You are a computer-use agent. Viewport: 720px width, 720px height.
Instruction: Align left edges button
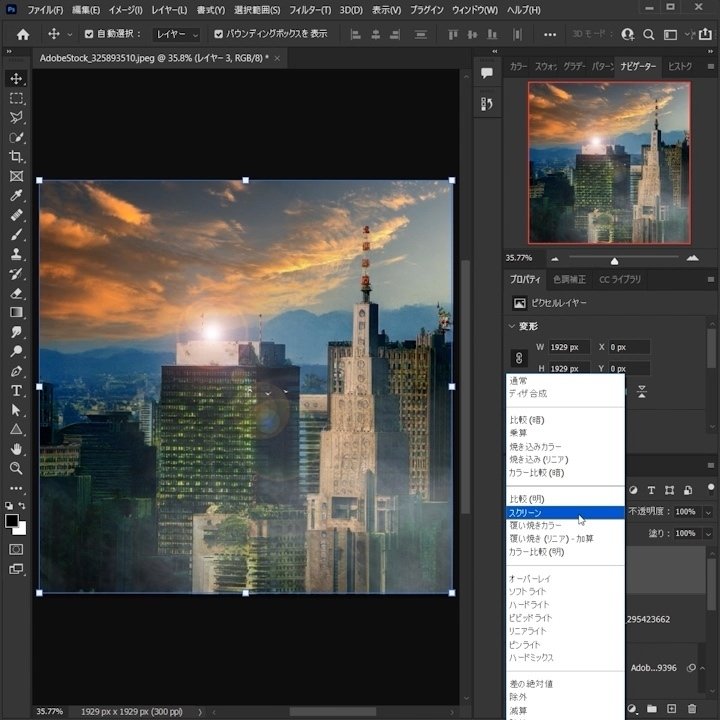click(355, 34)
